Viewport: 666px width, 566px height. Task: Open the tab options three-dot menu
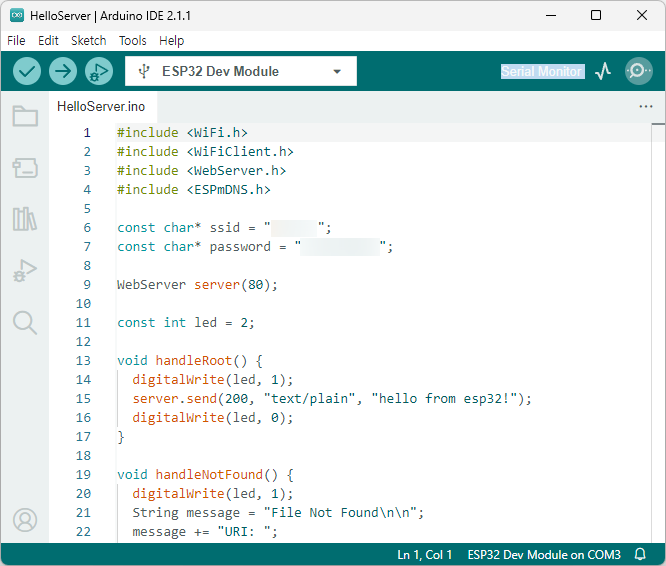(x=646, y=106)
